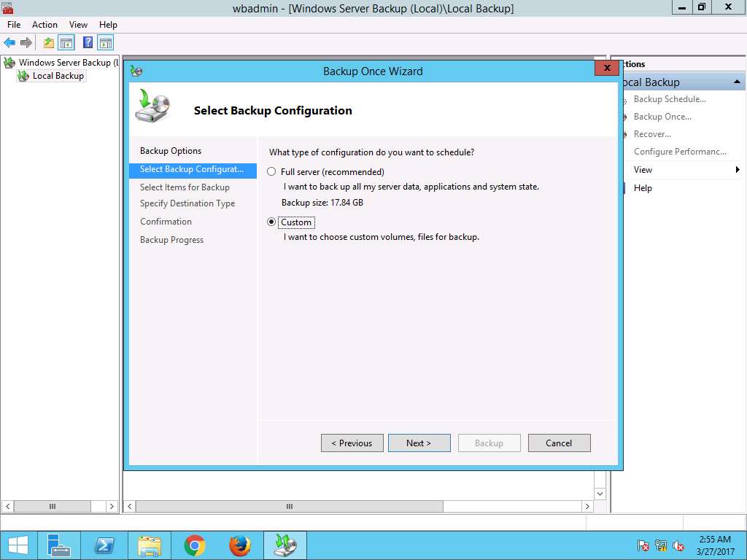747x560 pixels.
Task: Toggle the Show/Hide Action Pane icon
Action: (x=106, y=43)
